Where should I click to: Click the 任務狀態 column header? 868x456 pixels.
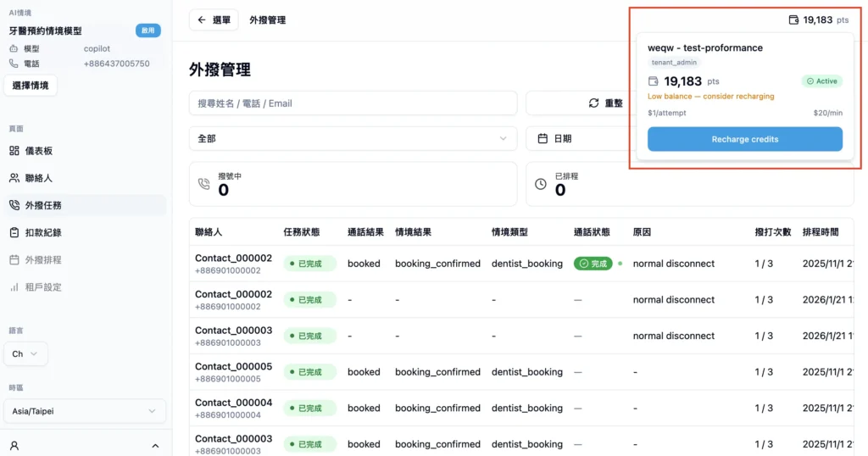(302, 232)
